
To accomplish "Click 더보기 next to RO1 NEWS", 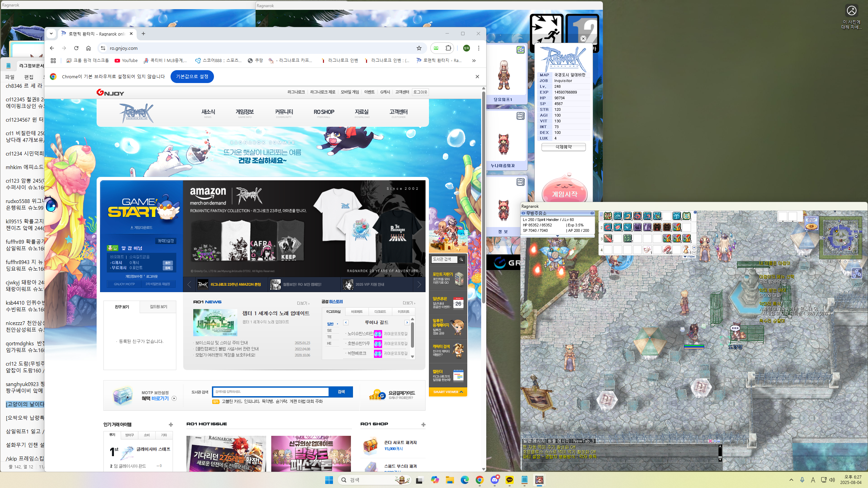I will point(303,303).
